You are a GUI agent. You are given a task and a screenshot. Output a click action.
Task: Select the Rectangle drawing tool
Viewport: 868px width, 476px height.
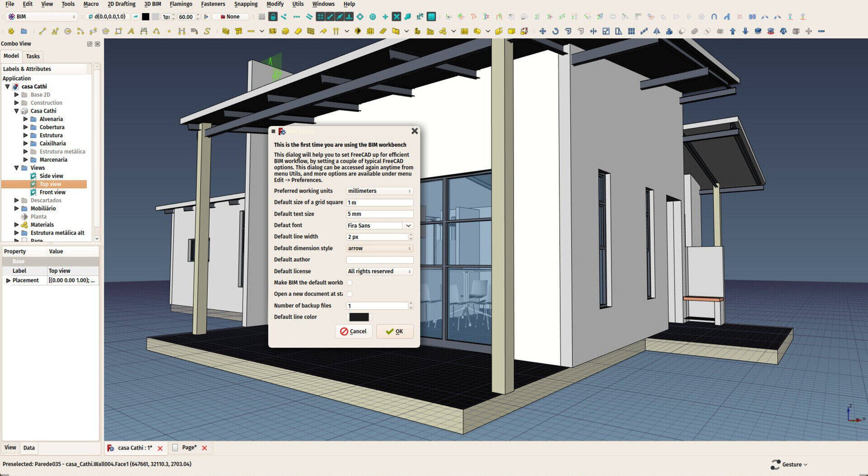(118, 31)
